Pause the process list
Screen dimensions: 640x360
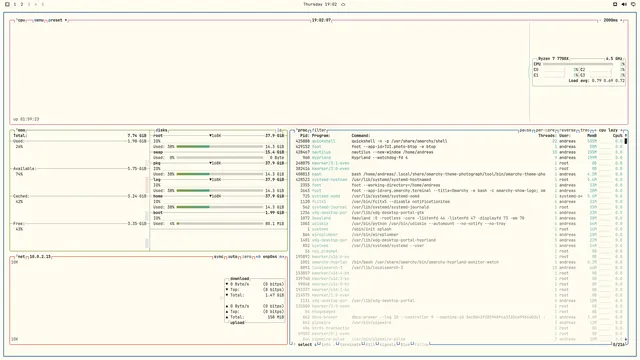(525, 130)
